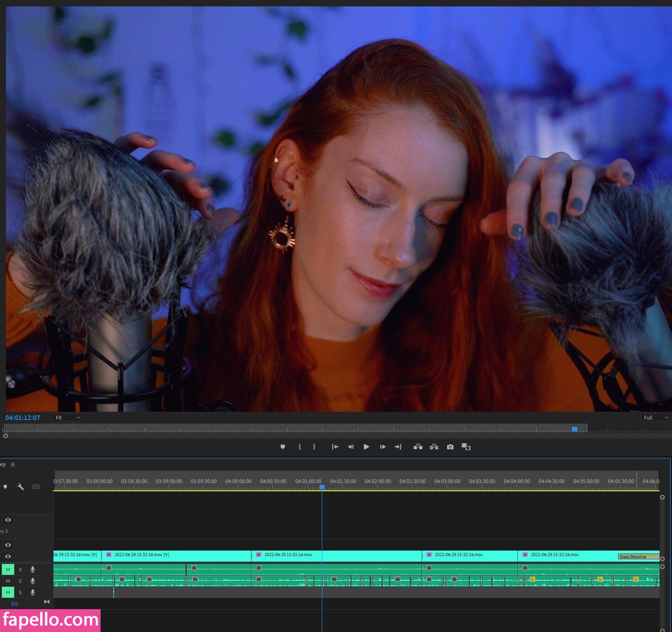Click the 04:01:12:07 playhead timecode

click(x=23, y=418)
